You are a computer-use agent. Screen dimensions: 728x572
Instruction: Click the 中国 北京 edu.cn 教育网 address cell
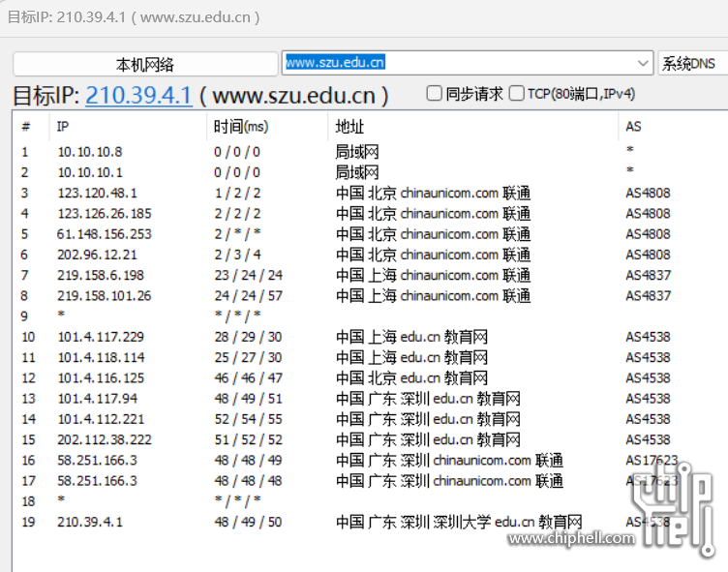pyautogui.click(x=411, y=377)
